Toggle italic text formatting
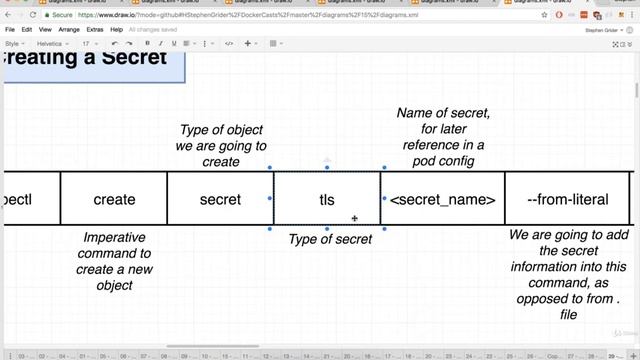 (161, 43)
